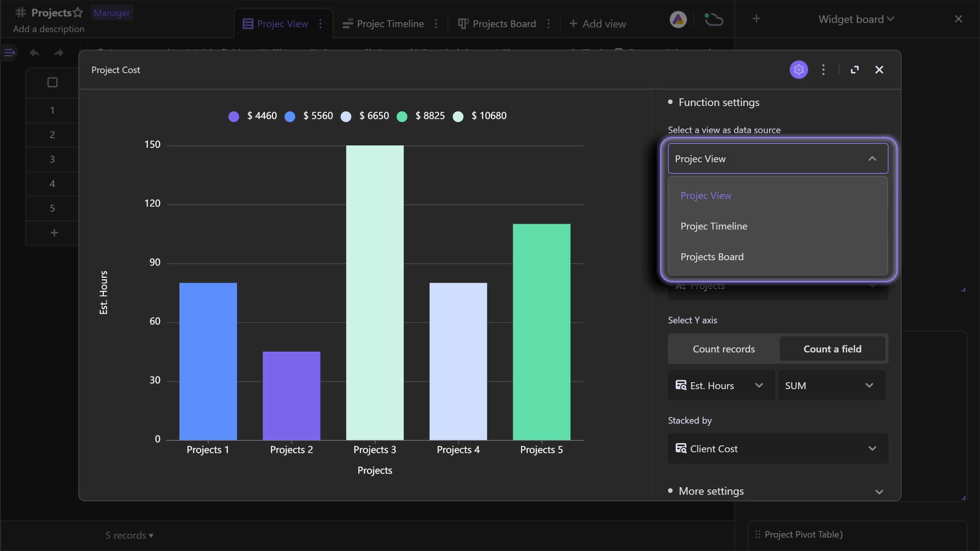This screenshot has width=980, height=551.
Task: Select the $4460 blue color legend swatch
Action: [235, 115]
